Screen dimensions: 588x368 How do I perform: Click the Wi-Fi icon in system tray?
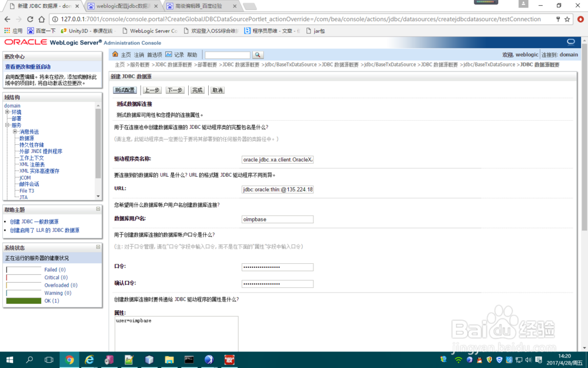tap(458, 360)
